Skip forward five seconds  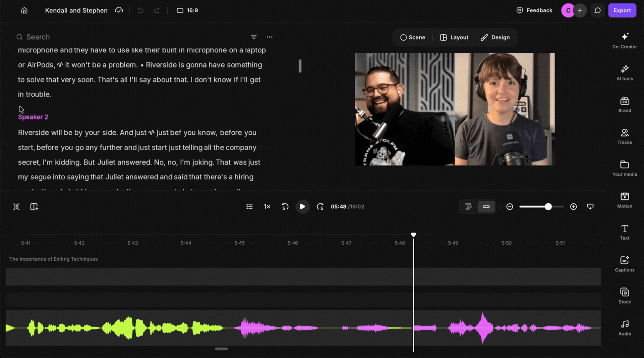tap(320, 207)
